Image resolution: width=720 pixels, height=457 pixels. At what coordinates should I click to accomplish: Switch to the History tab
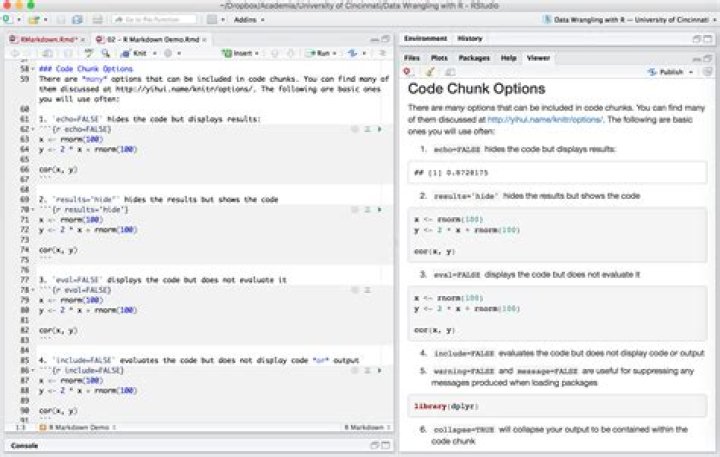pyautogui.click(x=470, y=39)
